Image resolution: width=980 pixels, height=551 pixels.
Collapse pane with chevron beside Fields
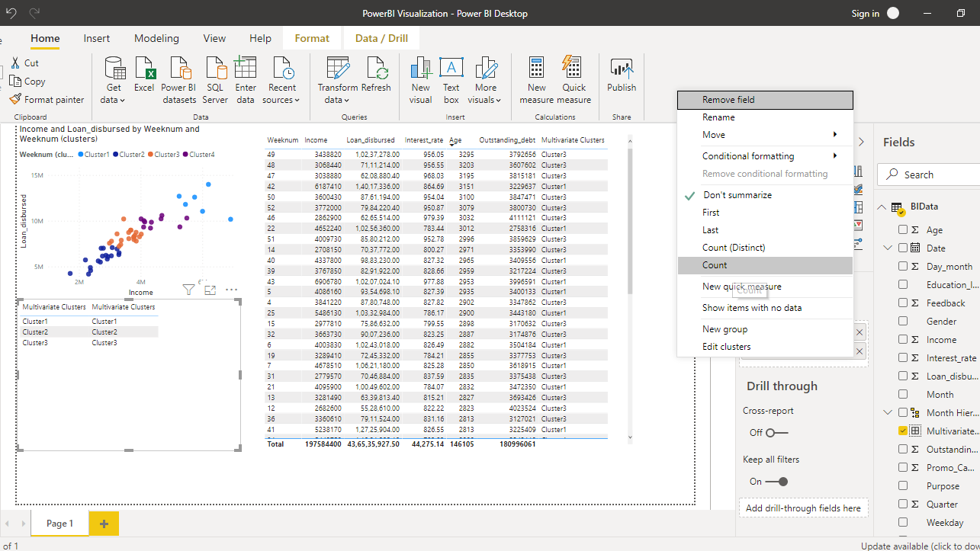pyautogui.click(x=861, y=142)
